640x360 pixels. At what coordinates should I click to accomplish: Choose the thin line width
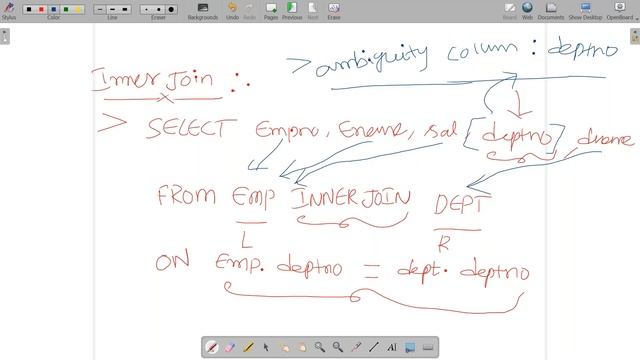[x=100, y=9]
